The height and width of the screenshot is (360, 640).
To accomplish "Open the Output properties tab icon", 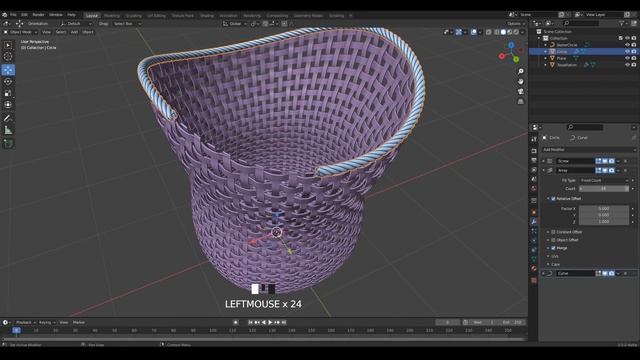I will click(534, 160).
